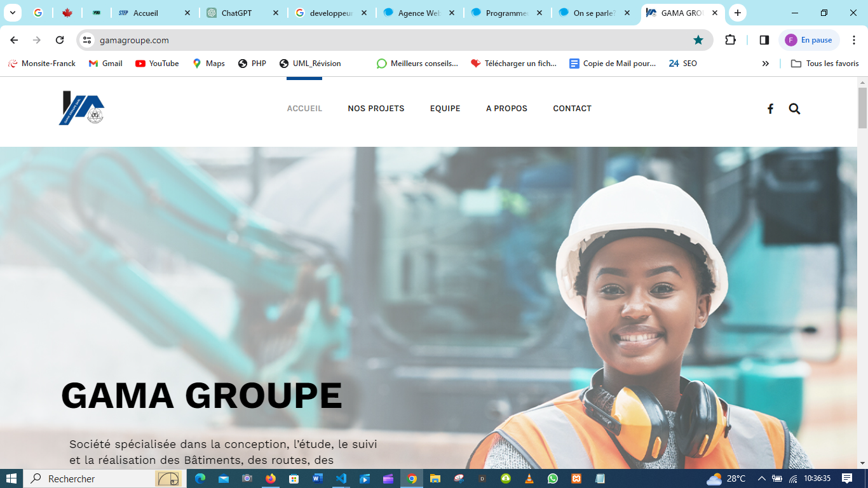This screenshot has height=488, width=868.
Task: Open Microsoft Store from the taskbar
Action: [x=294, y=478]
